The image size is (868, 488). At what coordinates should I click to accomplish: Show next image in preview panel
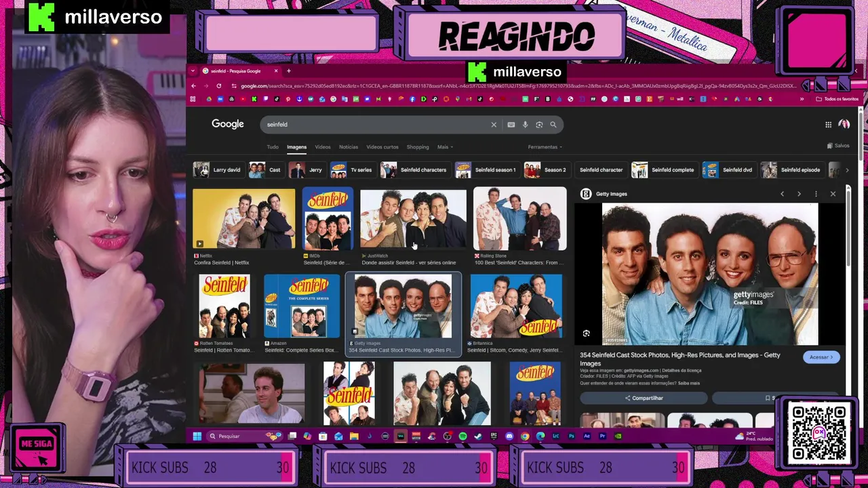pos(799,194)
